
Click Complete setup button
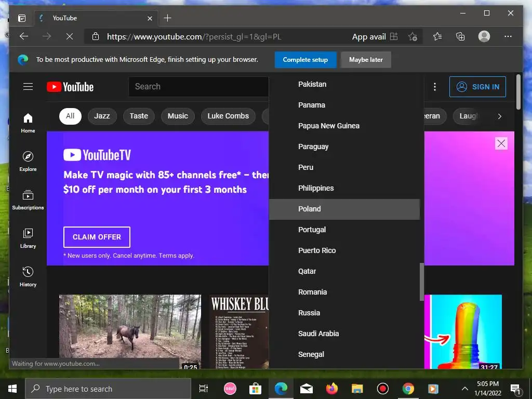[x=305, y=60]
